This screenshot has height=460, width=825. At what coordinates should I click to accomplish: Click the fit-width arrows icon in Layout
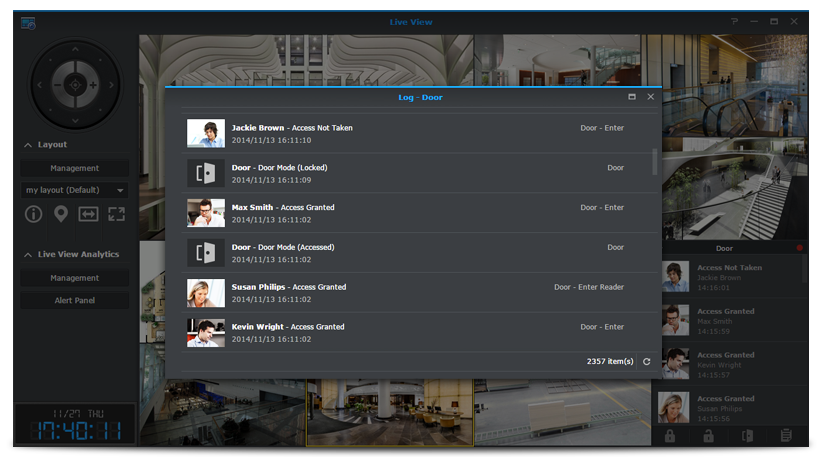89,214
